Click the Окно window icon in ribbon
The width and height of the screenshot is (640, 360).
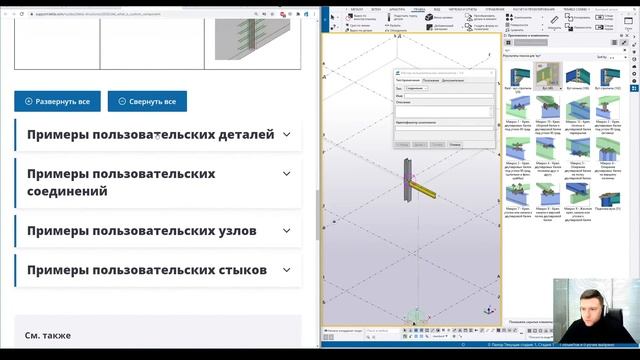point(629,20)
